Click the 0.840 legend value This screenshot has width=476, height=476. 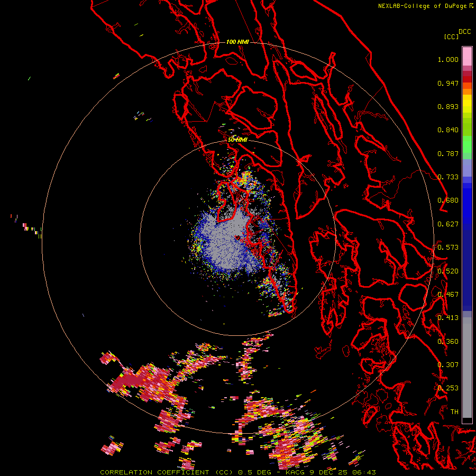448,130
